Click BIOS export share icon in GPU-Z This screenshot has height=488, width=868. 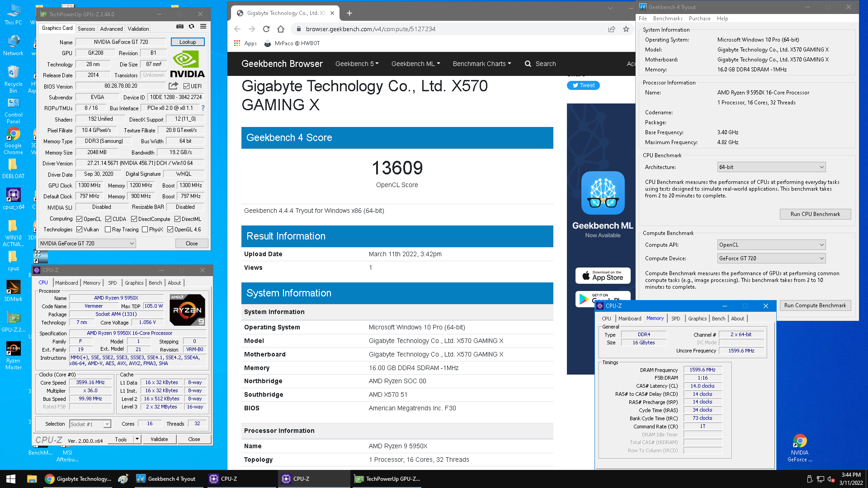173,86
